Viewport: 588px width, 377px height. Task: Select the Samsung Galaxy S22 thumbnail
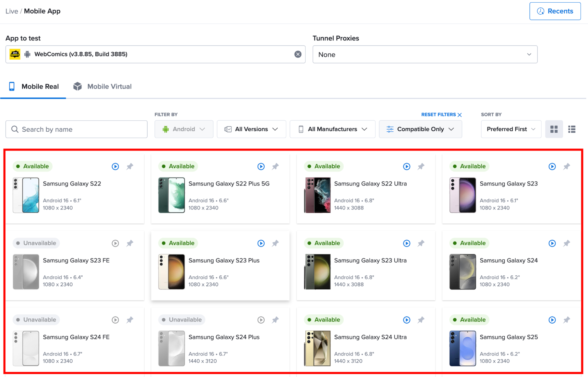pyautogui.click(x=26, y=195)
